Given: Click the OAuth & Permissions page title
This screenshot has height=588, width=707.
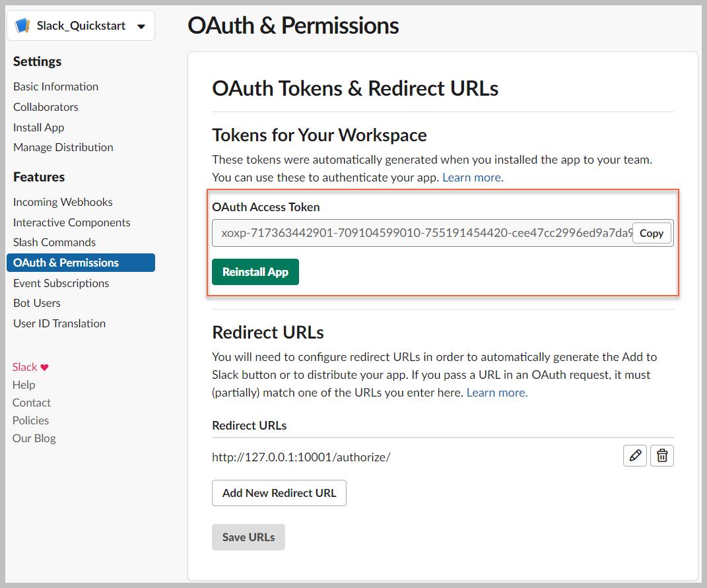Looking at the screenshot, I should click(x=293, y=25).
